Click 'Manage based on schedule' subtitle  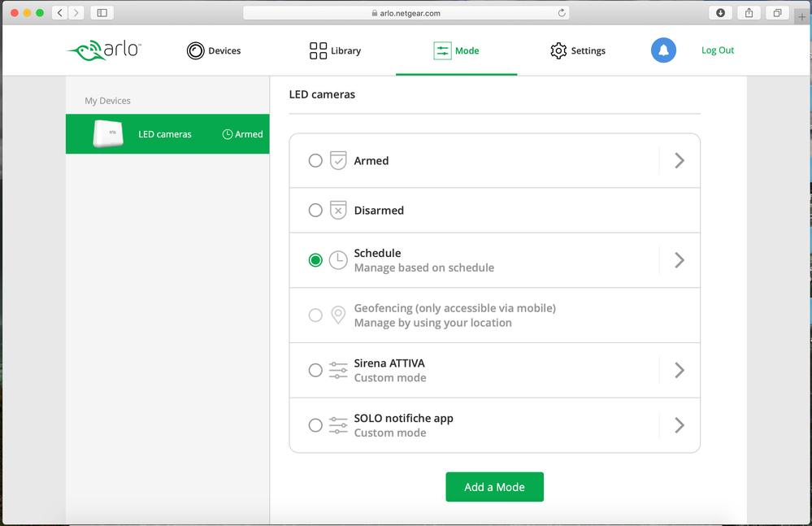coord(424,267)
